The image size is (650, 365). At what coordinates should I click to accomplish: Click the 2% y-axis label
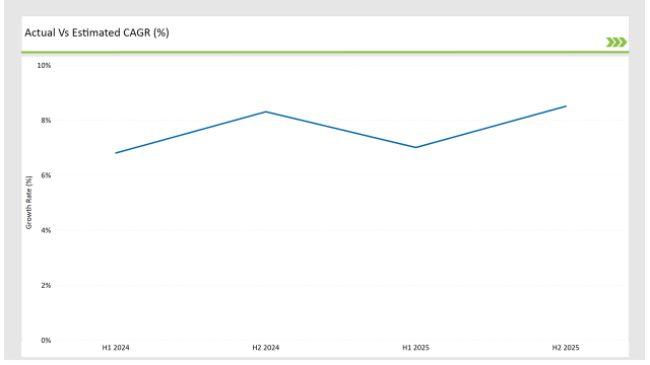46,285
